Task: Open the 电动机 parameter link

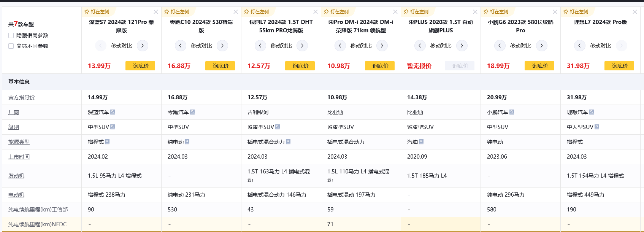Action: pyautogui.click(x=16, y=195)
